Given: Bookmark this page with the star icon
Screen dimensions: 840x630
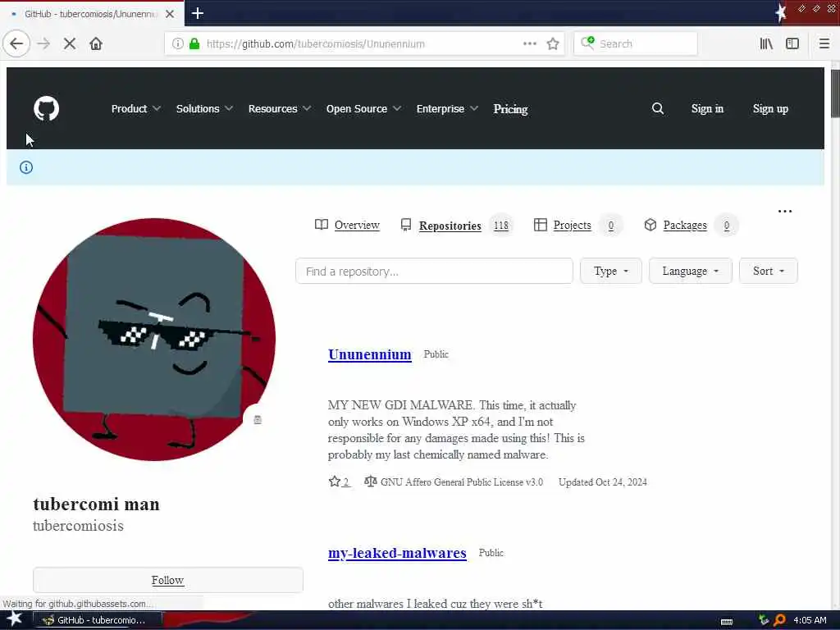Looking at the screenshot, I should coord(553,43).
